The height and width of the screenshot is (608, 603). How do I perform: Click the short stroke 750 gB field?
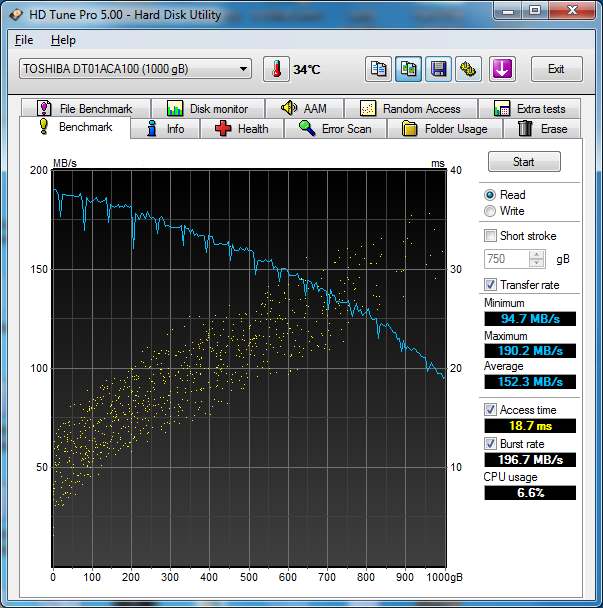(x=506, y=259)
